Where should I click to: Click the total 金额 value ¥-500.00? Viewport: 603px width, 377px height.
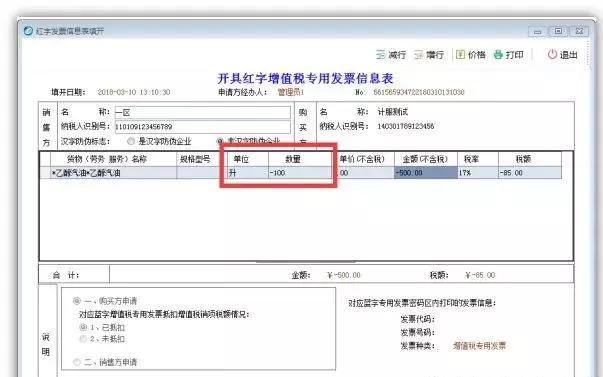point(343,275)
